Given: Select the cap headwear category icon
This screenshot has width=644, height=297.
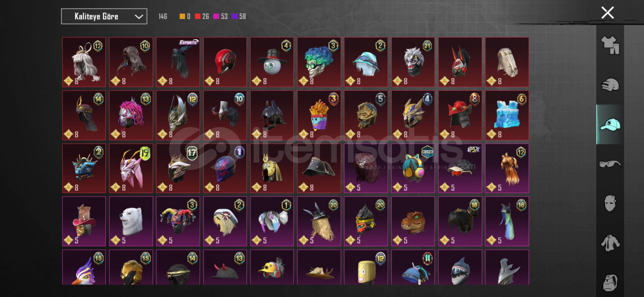Looking at the screenshot, I should point(610,124).
